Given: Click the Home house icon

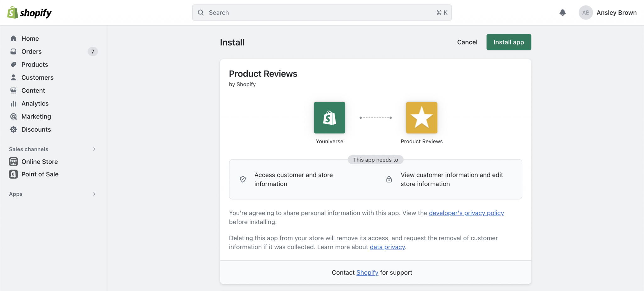Looking at the screenshot, I should 14,38.
